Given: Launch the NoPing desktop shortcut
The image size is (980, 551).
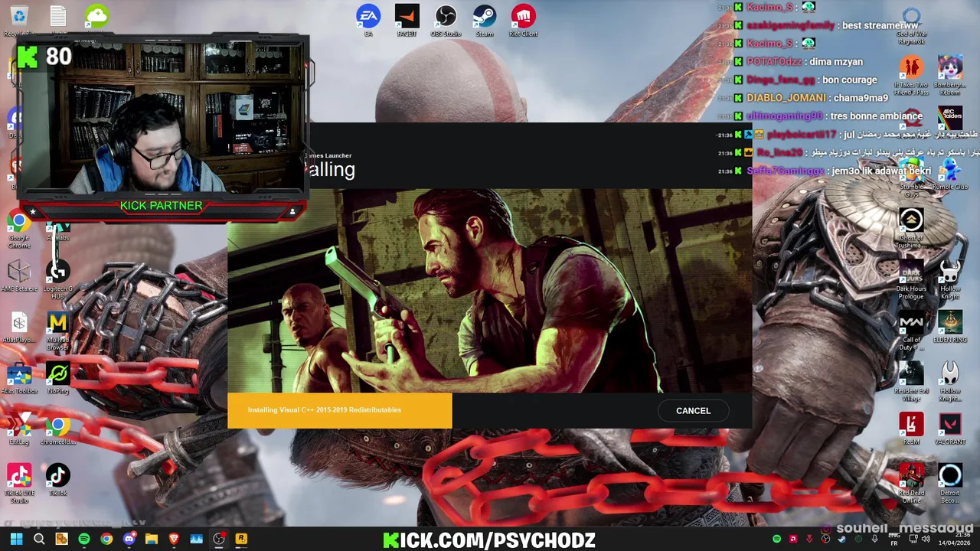Looking at the screenshot, I should coord(58,378).
